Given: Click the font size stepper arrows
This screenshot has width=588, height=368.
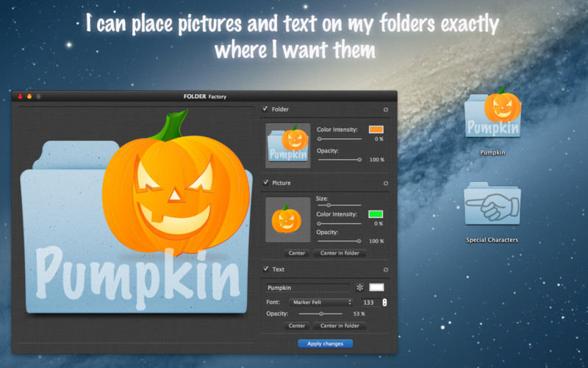Looking at the screenshot, I should point(384,302).
